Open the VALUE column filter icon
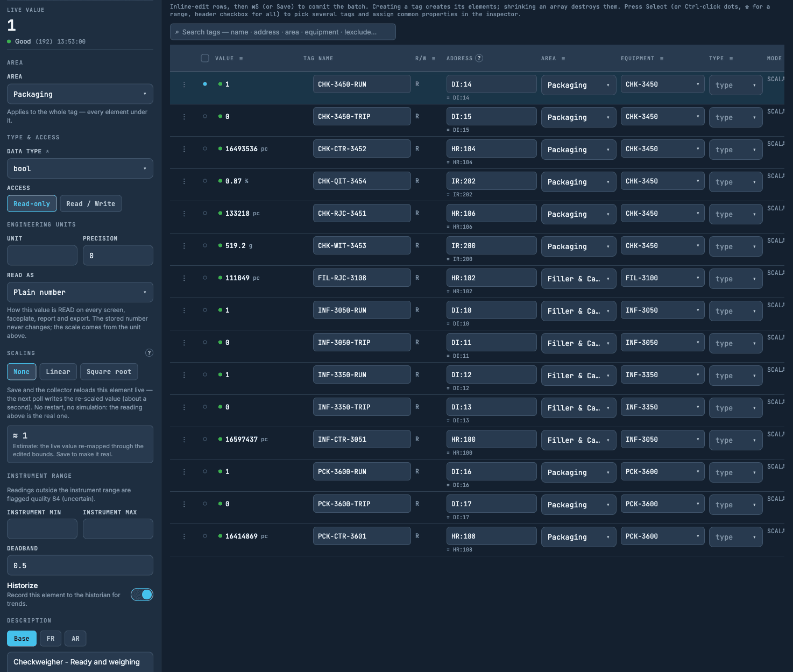Viewport: 793px width, 672px height. [x=241, y=59]
